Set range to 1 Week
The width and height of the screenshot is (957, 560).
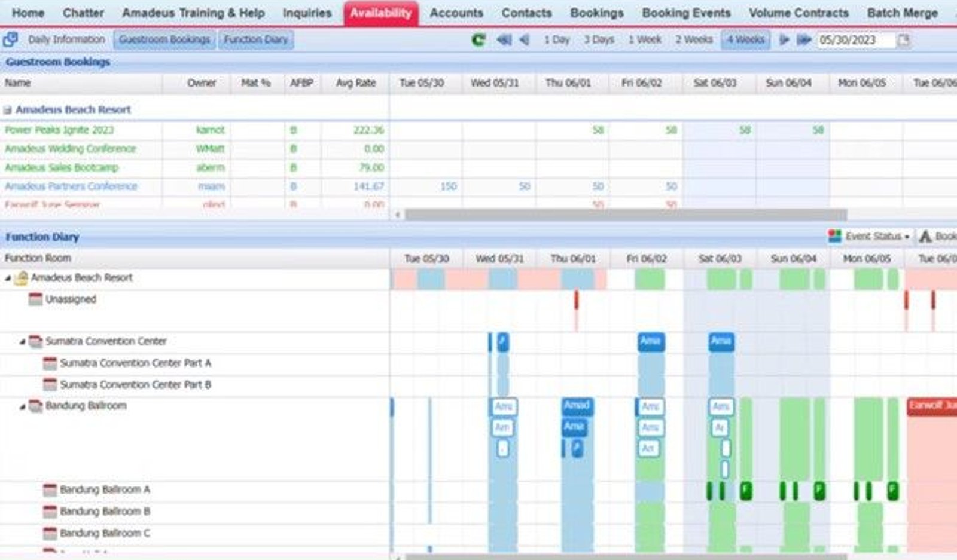[644, 39]
